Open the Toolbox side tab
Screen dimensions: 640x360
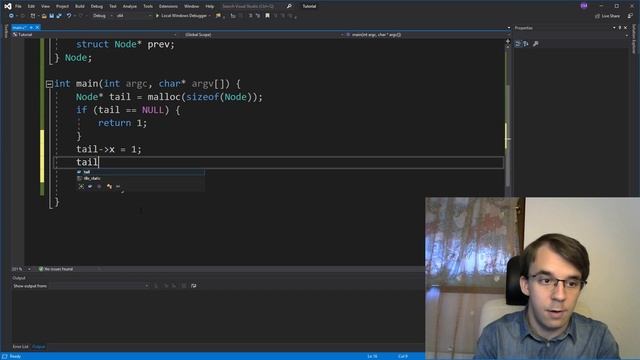tap(5, 31)
